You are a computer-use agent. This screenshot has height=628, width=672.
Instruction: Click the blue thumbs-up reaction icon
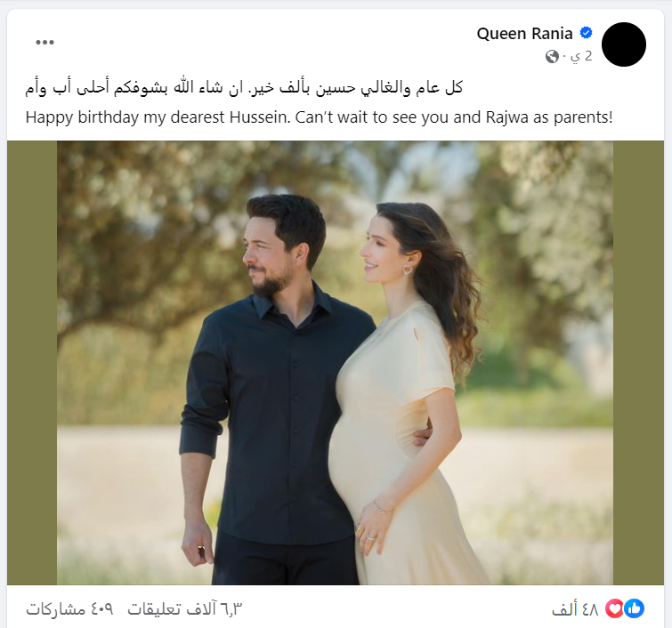coord(635,608)
